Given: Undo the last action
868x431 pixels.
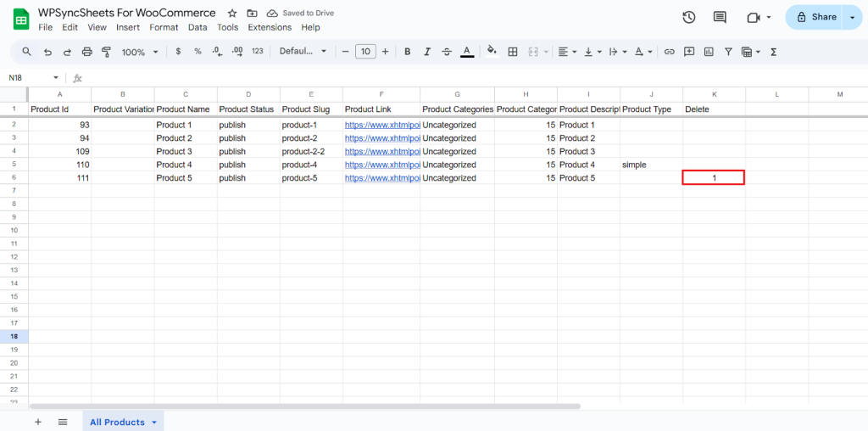Looking at the screenshot, I should coord(47,52).
